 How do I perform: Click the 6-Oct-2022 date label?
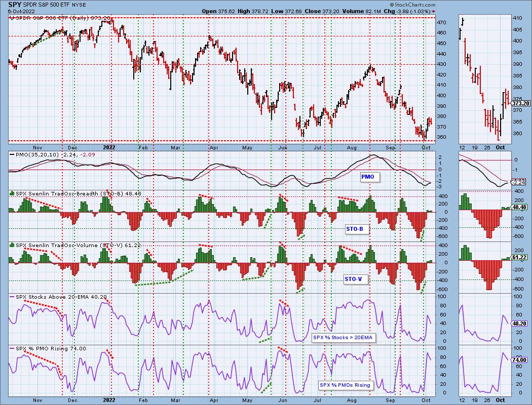pos(21,11)
